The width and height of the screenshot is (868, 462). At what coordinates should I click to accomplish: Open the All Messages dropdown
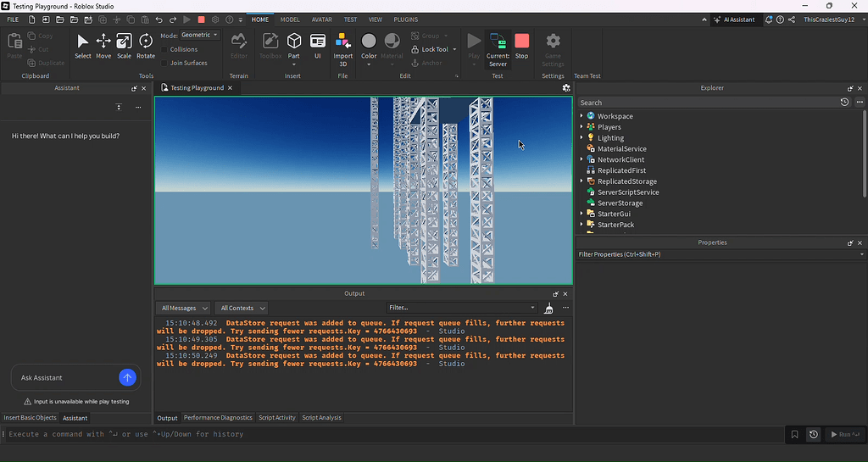[184, 309]
